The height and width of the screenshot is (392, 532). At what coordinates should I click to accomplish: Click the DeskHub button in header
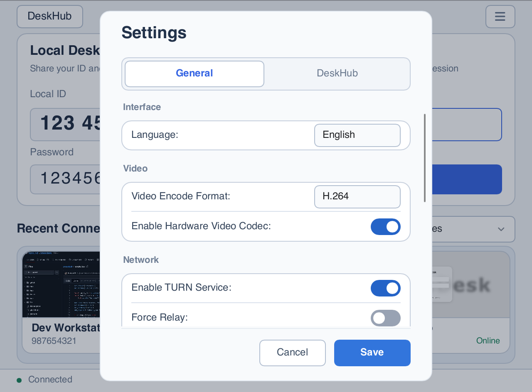(50, 17)
